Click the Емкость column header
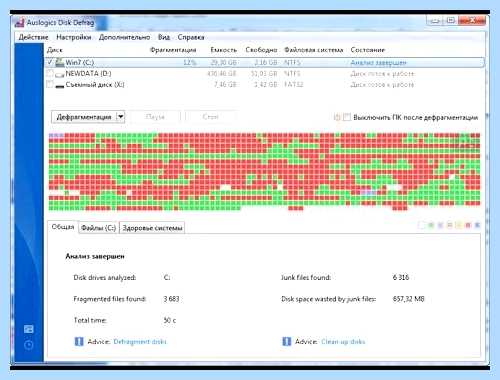Viewport: 500px width, 380px height. point(223,50)
